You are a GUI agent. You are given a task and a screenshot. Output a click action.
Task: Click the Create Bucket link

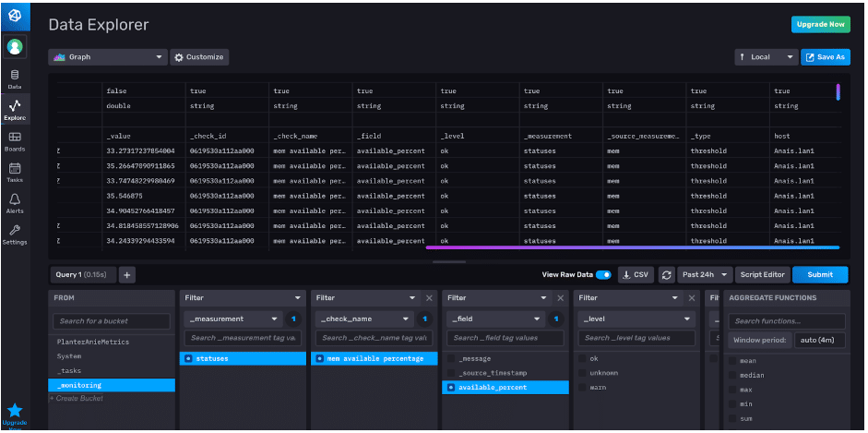77,399
